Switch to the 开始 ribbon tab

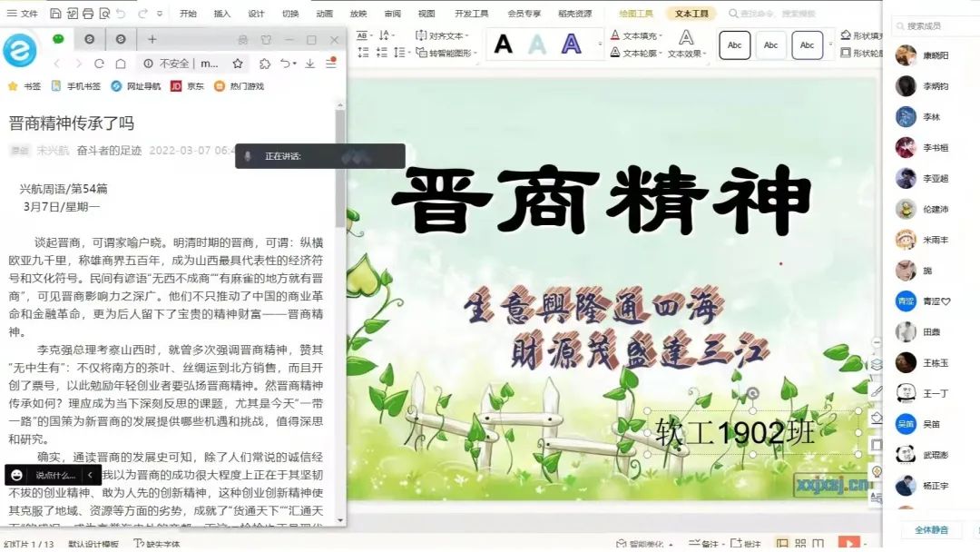click(188, 13)
